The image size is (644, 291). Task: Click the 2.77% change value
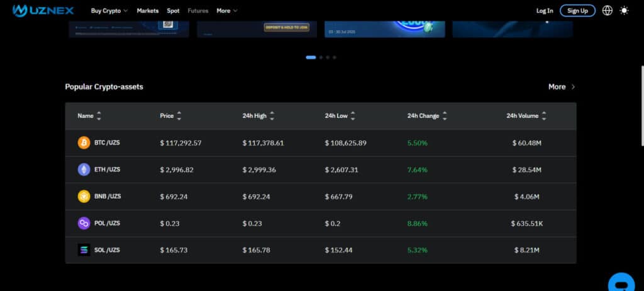(x=418, y=197)
